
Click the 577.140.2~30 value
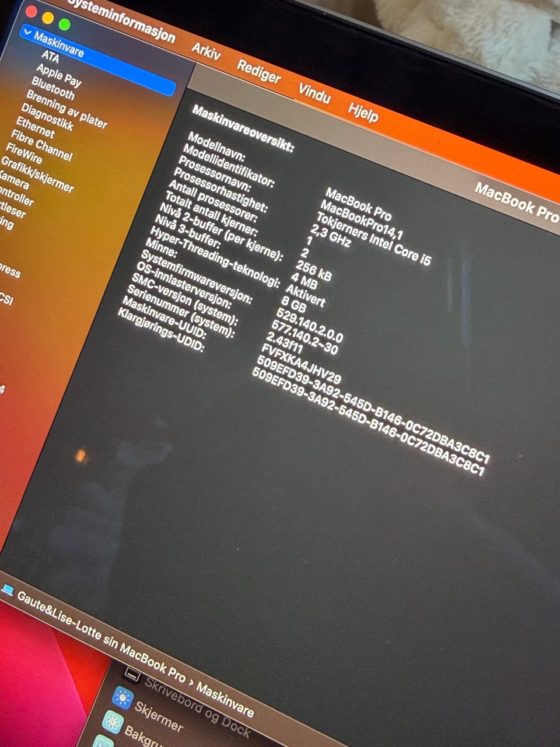point(304,338)
